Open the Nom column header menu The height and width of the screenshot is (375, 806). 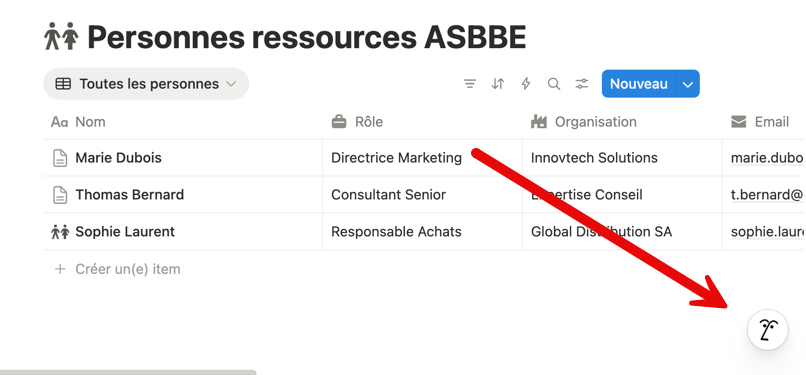[182, 122]
